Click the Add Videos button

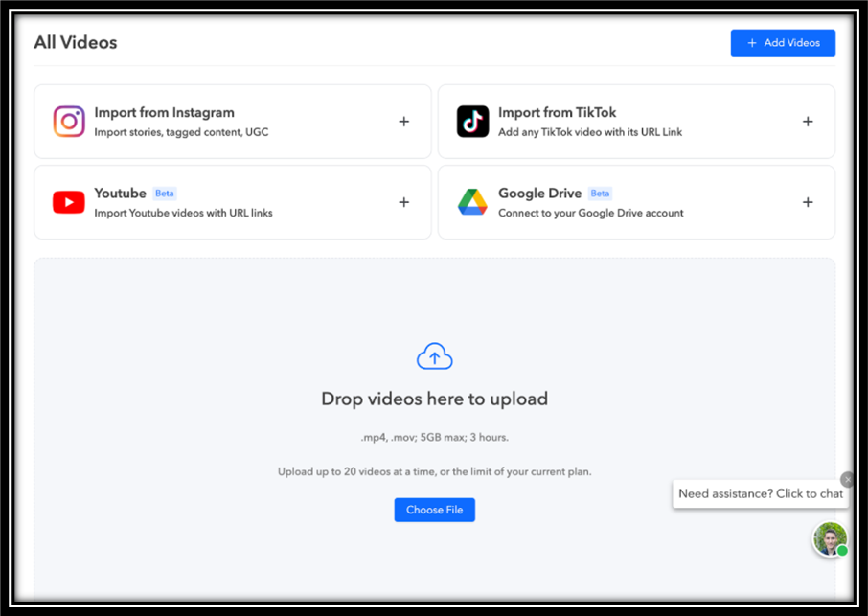coord(783,42)
